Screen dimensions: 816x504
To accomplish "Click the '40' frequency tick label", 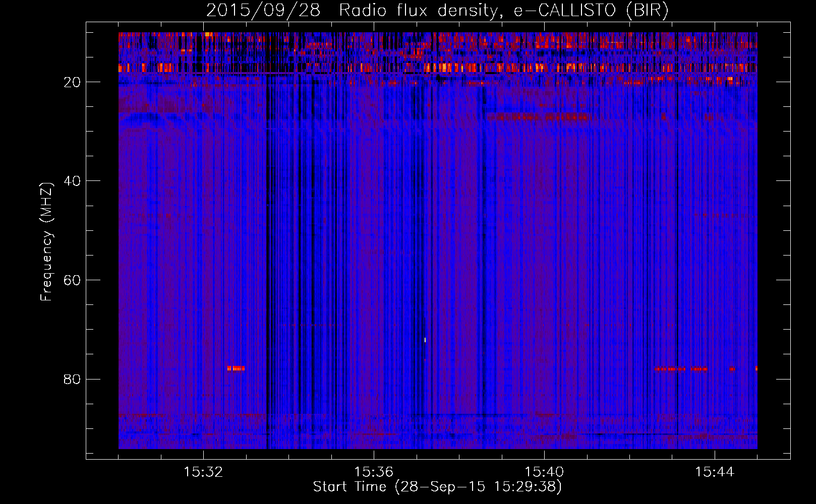I will coord(72,181).
